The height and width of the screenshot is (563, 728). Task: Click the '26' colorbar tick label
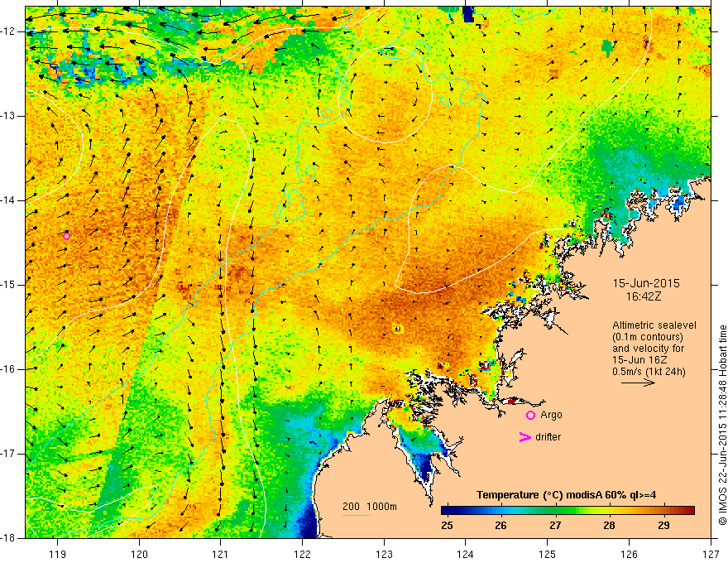501,526
